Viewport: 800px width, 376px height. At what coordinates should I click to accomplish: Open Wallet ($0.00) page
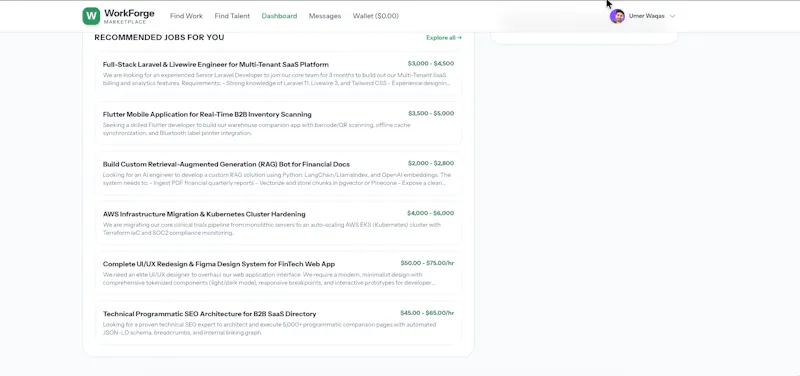coord(376,16)
